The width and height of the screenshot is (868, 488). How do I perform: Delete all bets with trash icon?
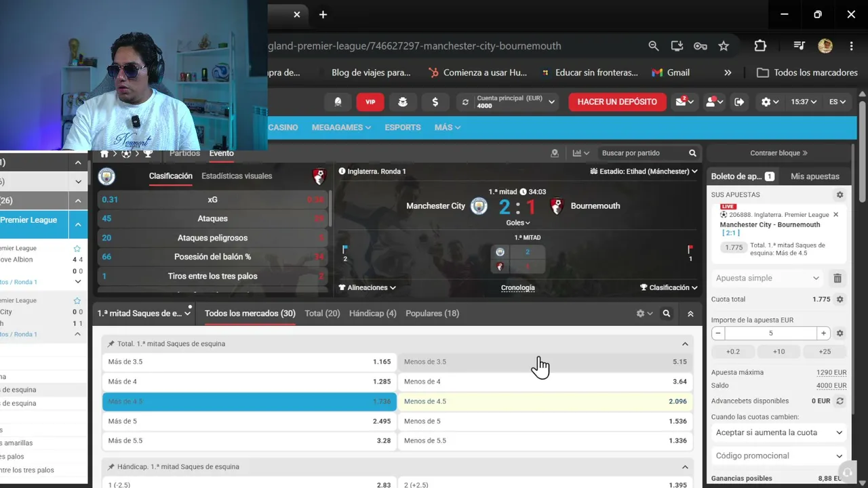point(837,278)
